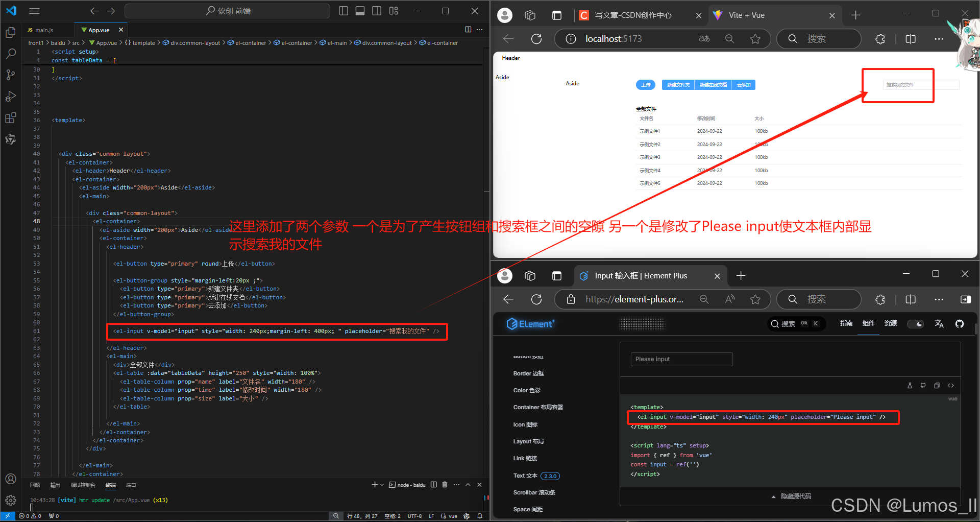The height and width of the screenshot is (522, 980).
Task: Open the Border 边框 sidebar link
Action: point(528,373)
